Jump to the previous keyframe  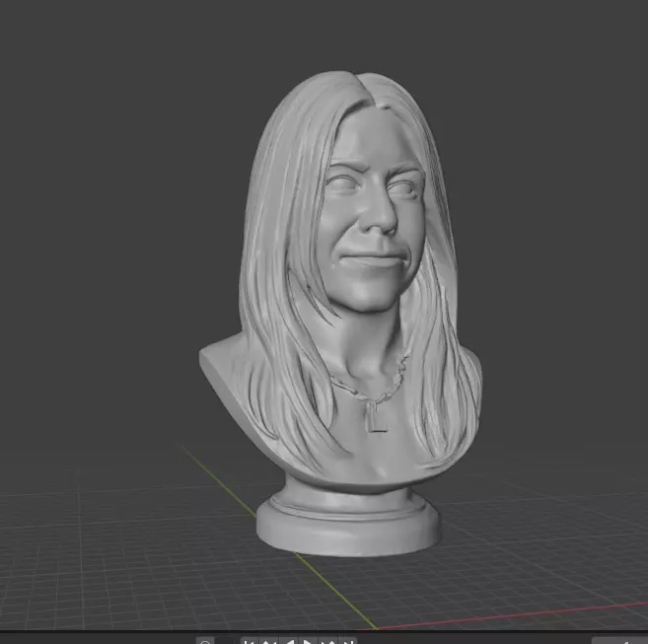[269, 641]
